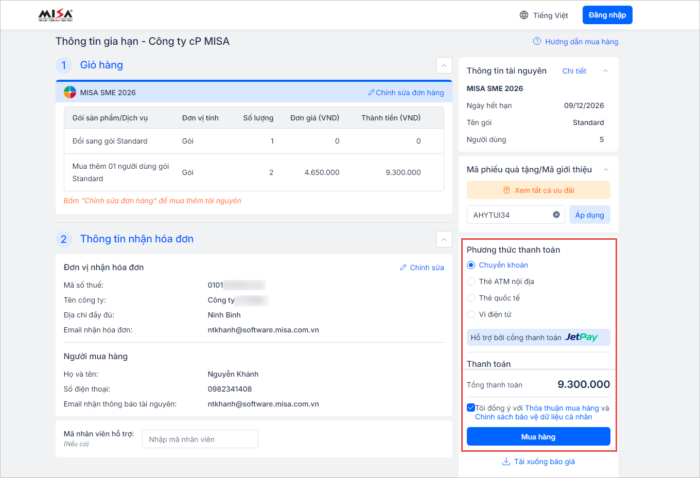Clear the voucher code with X icon

click(x=557, y=215)
